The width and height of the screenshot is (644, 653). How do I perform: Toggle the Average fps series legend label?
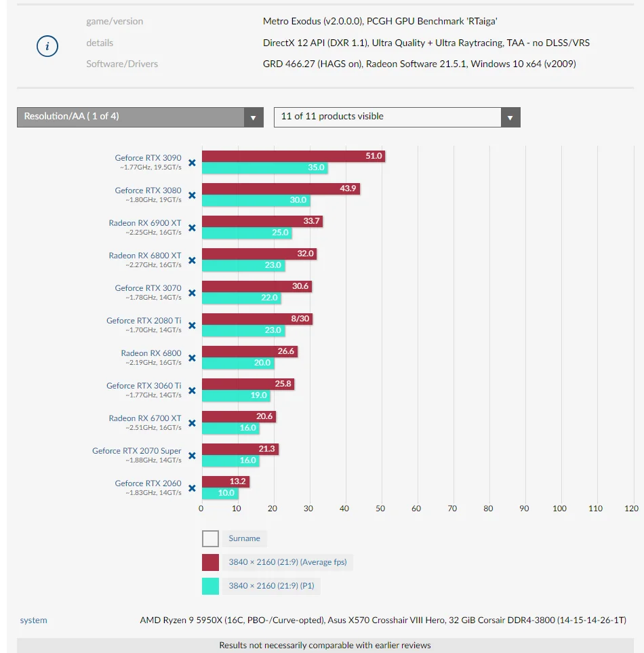click(x=287, y=562)
